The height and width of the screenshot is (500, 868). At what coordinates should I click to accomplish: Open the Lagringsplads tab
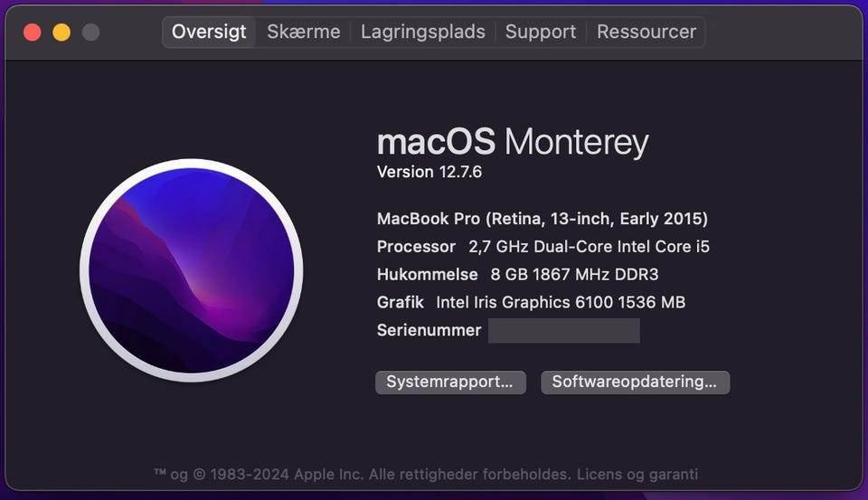pyautogui.click(x=422, y=32)
